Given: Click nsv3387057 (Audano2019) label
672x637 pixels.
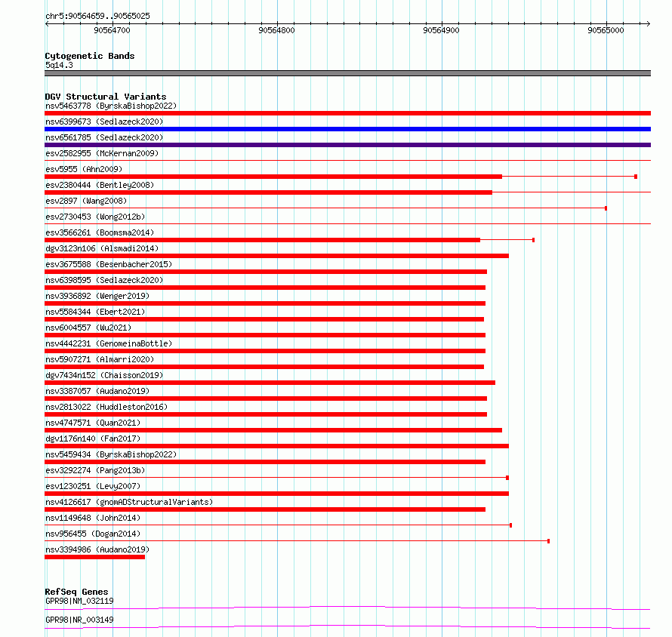Looking at the screenshot, I should pyautogui.click(x=97, y=391).
